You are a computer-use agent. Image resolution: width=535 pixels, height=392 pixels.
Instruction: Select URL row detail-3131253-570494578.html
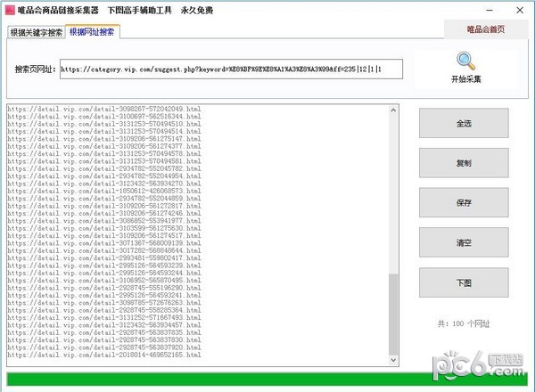104,154
